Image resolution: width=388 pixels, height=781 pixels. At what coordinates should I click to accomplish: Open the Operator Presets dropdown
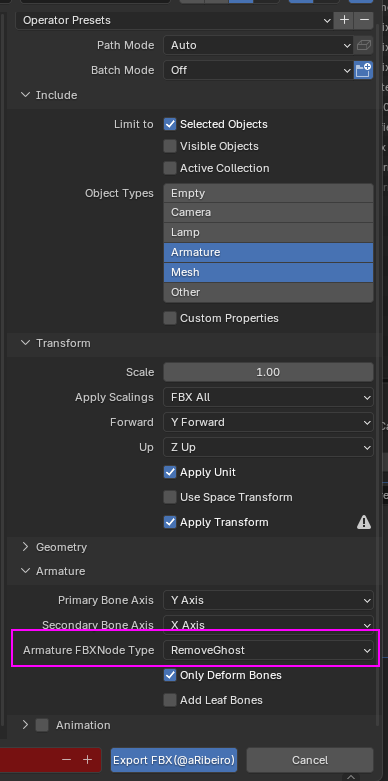pos(175,20)
